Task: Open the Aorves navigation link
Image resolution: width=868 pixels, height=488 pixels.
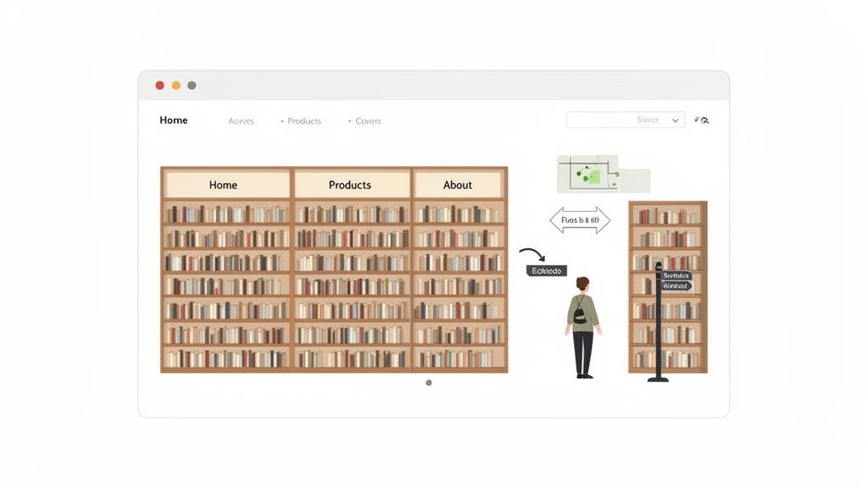Action: tap(241, 121)
